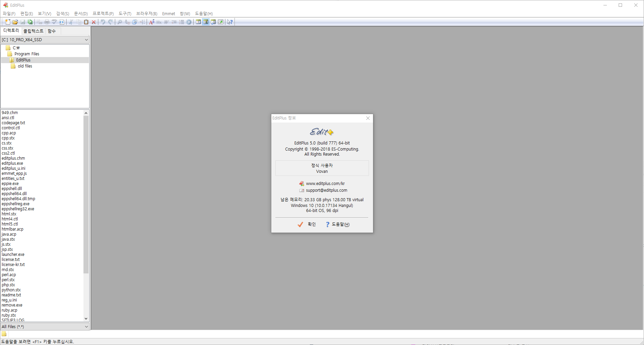Open Preferences with the gear icon
The width and height of the screenshot is (644, 345).
(x=189, y=22)
